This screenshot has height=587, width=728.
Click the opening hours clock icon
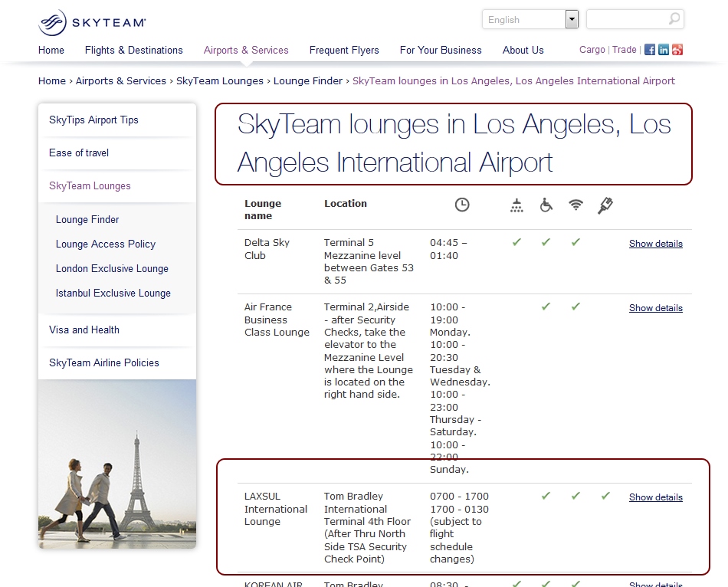tap(462, 205)
